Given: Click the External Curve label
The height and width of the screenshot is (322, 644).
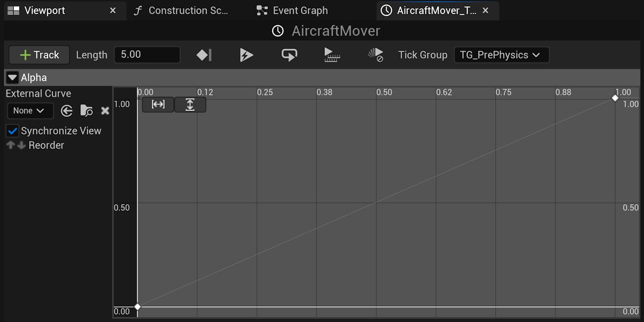Looking at the screenshot, I should (39, 94).
